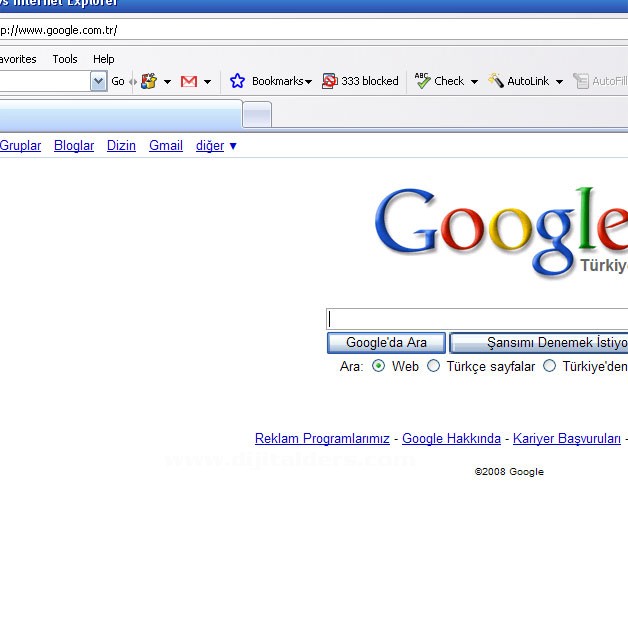Open the Google Hakkında link
Viewport: 628px width, 622px height.
pyautogui.click(x=451, y=439)
